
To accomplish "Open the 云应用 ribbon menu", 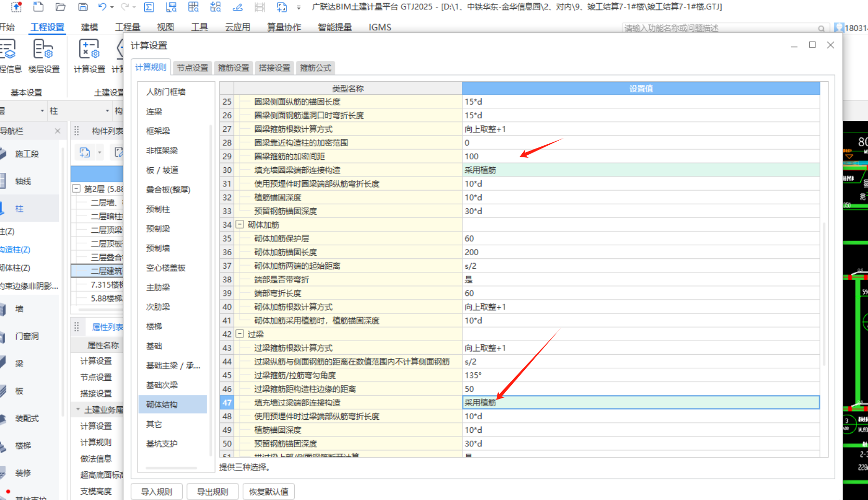I will click(237, 27).
